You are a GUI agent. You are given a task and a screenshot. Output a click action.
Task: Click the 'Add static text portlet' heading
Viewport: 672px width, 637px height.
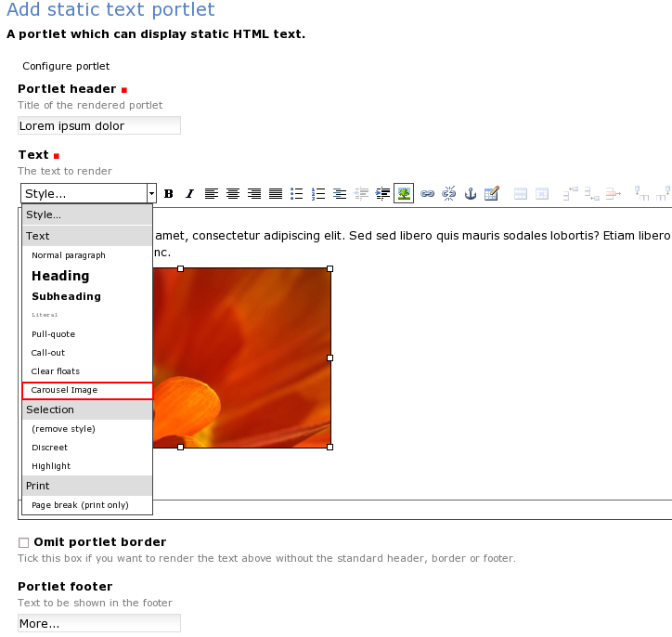[110, 9]
